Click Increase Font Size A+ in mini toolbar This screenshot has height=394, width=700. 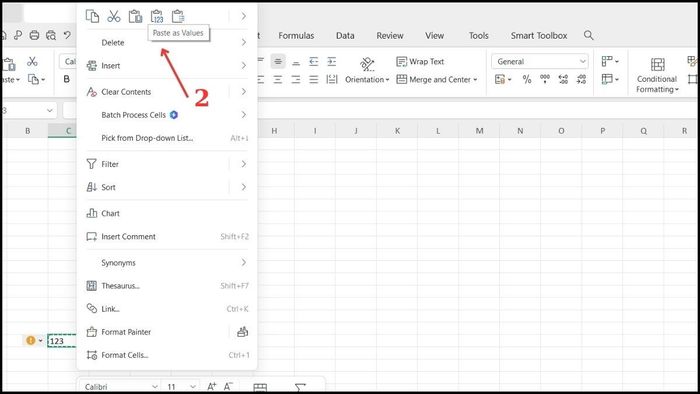(x=212, y=386)
